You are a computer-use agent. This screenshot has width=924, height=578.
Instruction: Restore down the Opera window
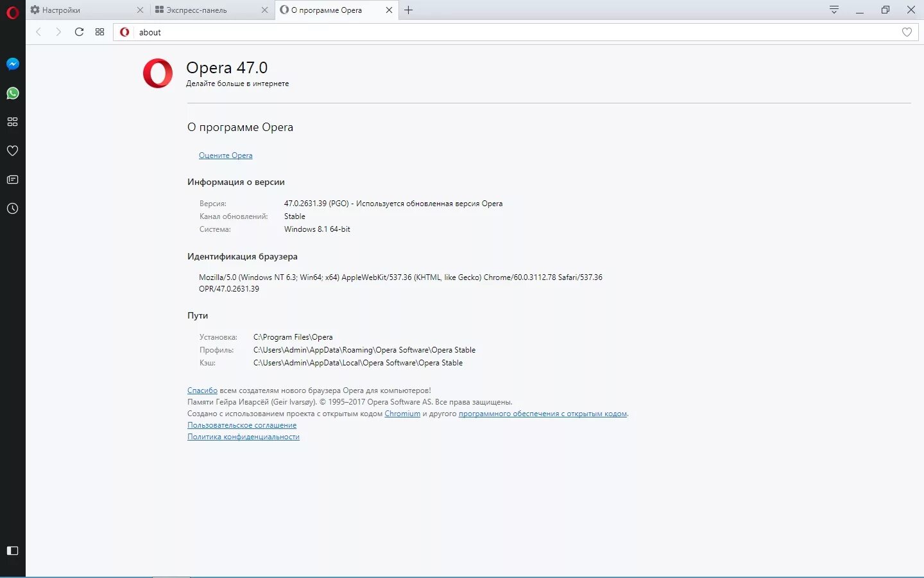tap(886, 10)
